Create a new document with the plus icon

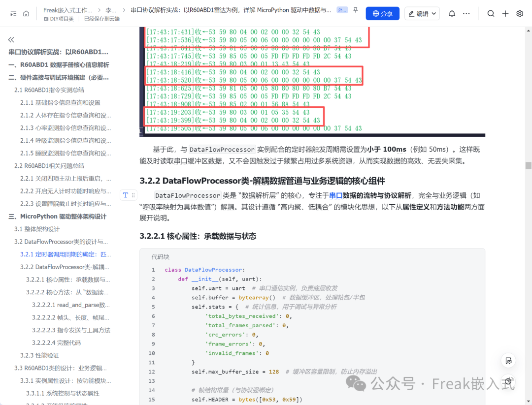point(505,14)
